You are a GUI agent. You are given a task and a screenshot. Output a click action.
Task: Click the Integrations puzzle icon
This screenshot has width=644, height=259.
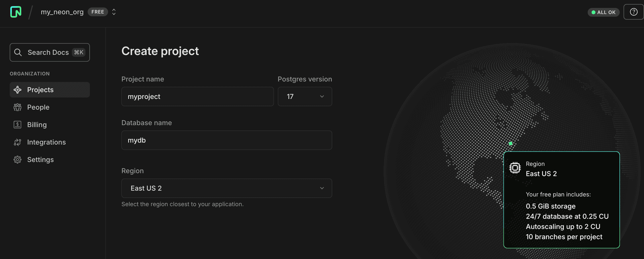pos(17,142)
